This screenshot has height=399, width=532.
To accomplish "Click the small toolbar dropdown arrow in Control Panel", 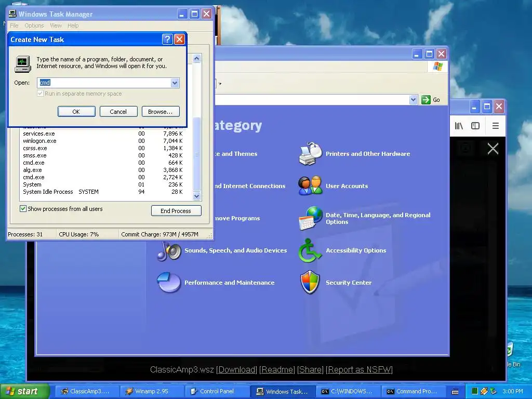I will click(220, 84).
